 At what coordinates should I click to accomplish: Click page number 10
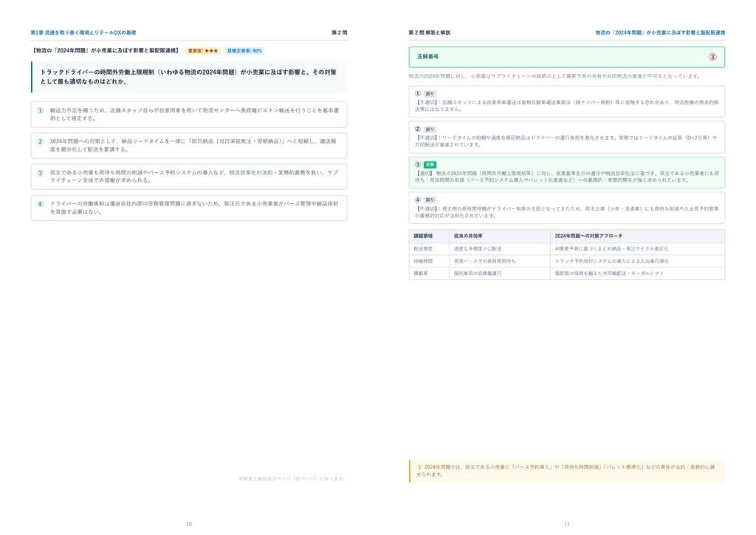click(189, 524)
